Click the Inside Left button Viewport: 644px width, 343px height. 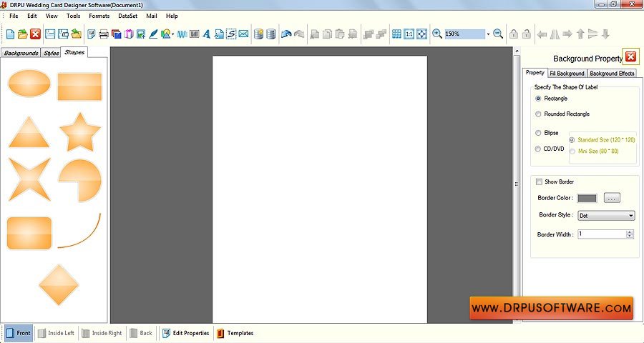[57, 333]
